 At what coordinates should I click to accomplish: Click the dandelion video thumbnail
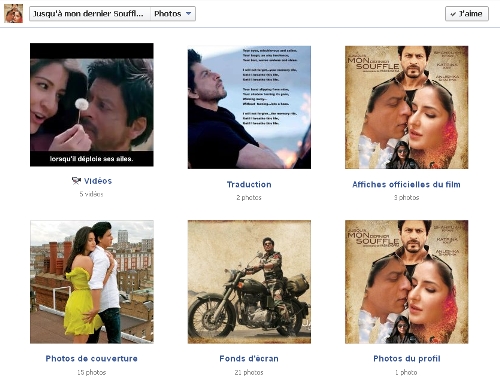coord(92,105)
